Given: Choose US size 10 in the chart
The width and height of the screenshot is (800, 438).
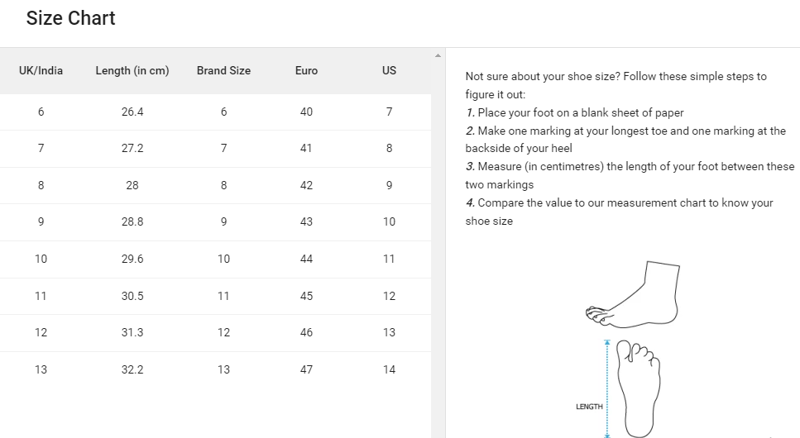Looking at the screenshot, I should pos(389,222).
